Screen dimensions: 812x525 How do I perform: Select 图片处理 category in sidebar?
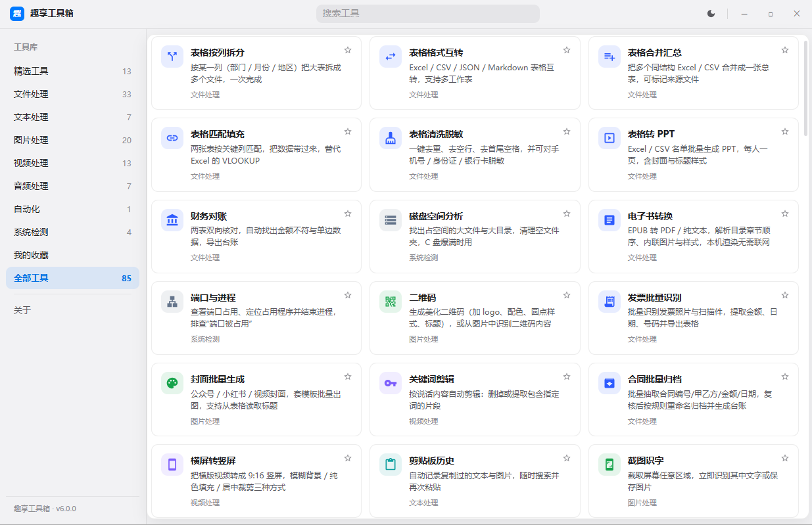tap(72, 140)
